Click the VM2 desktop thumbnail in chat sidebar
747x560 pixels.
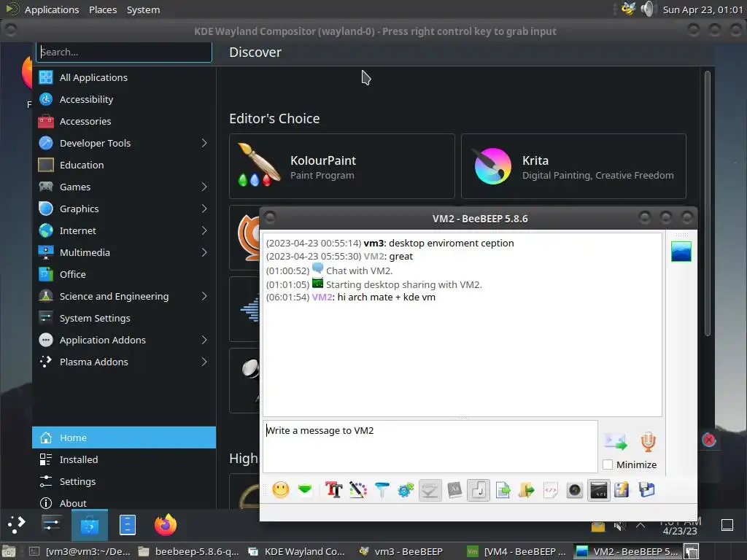coord(681,252)
